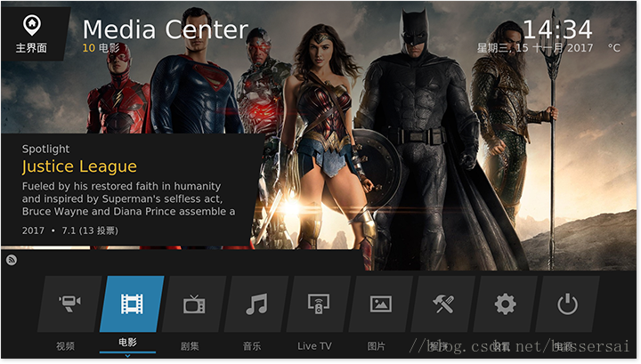Screen dimensions: 641x364
Task: Open the Live TV remote icon tile
Action: [x=319, y=304]
